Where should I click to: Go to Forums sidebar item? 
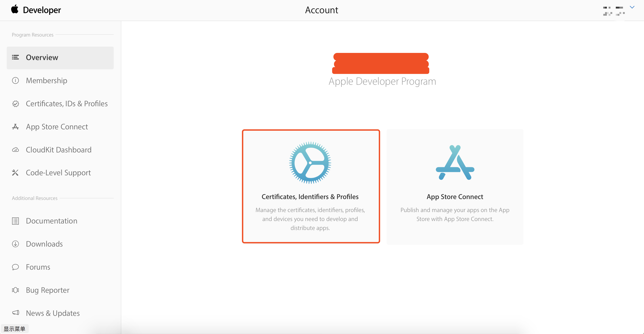(38, 267)
